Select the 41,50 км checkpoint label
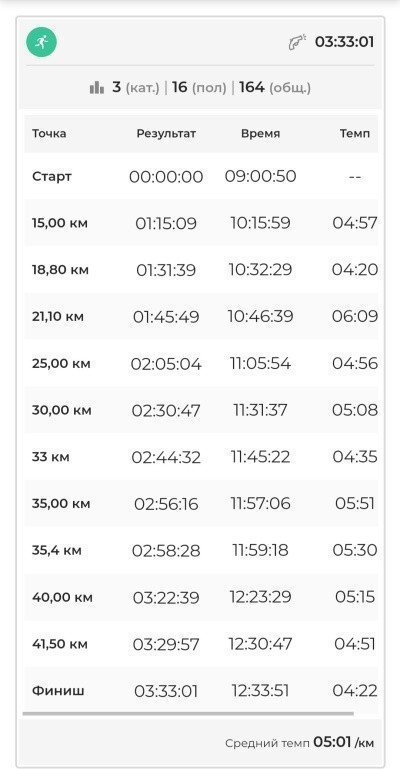Image resolution: width=400 pixels, height=769 pixels. click(x=60, y=643)
